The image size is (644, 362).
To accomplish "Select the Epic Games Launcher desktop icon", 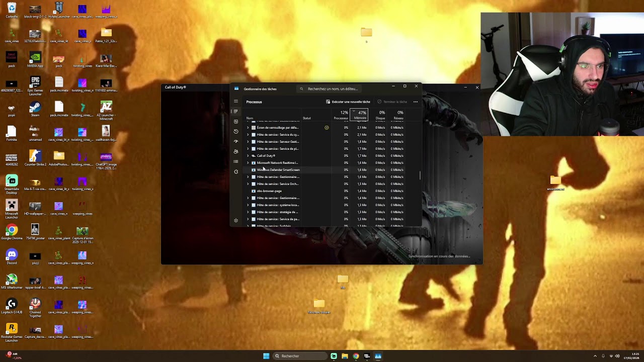I will tap(35, 85).
